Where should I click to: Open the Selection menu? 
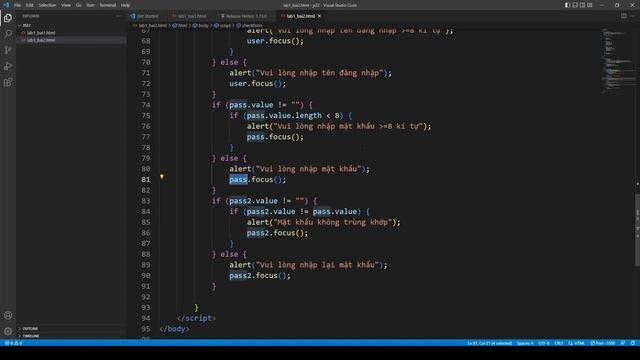pos(47,5)
